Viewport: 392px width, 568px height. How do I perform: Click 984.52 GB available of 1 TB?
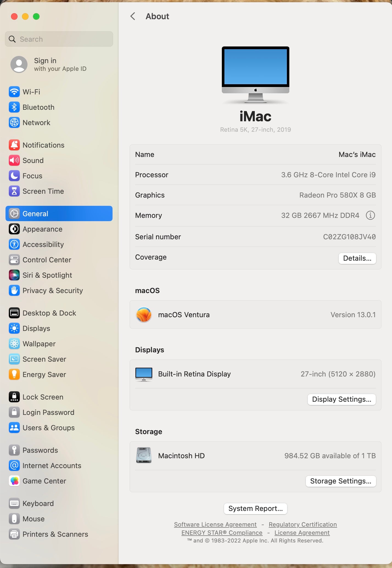pos(330,456)
